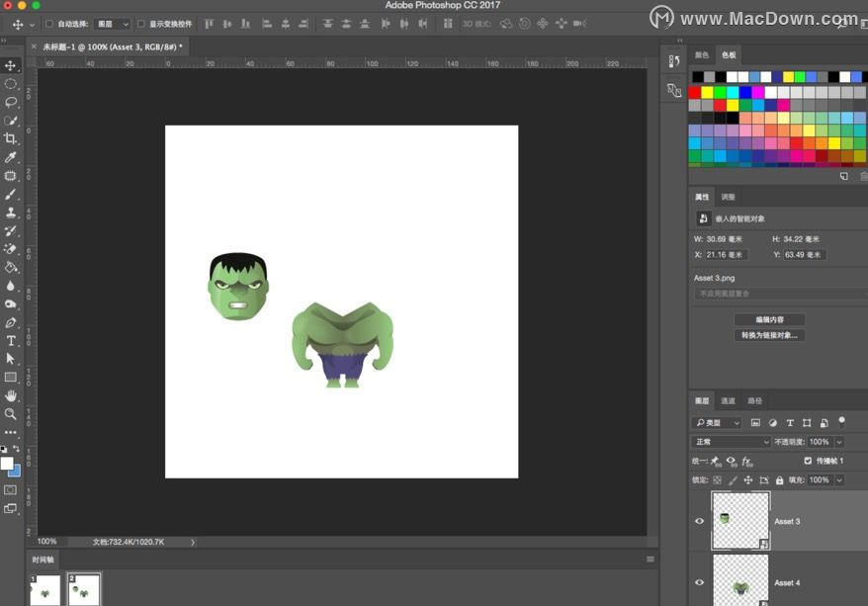The height and width of the screenshot is (606, 868).
Task: Toggle lock image pixels brush icon
Action: pos(733,480)
